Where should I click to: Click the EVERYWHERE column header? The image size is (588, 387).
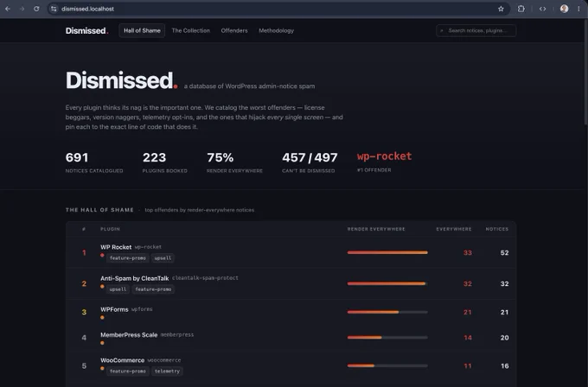(454, 229)
